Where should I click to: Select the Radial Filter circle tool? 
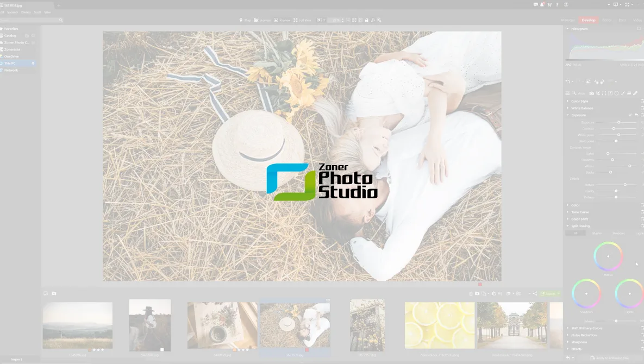[616, 93]
